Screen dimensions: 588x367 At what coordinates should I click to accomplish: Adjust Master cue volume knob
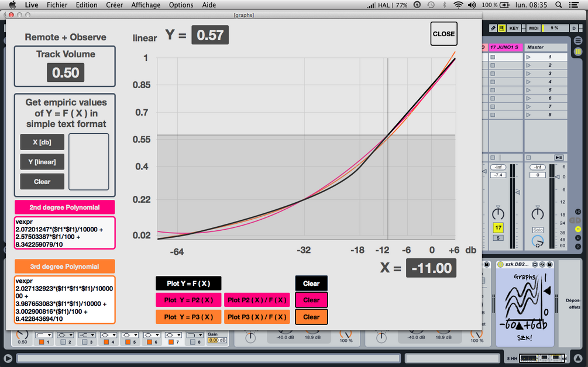tap(537, 241)
